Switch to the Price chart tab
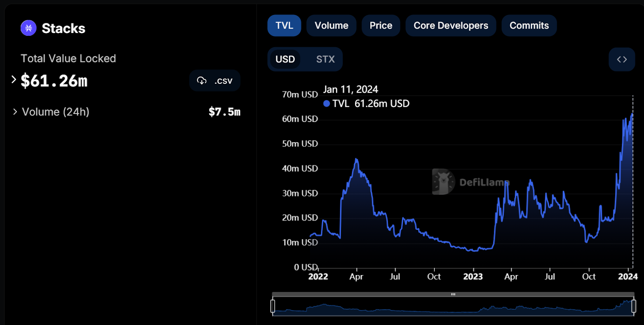This screenshot has height=325, width=644. [381, 25]
